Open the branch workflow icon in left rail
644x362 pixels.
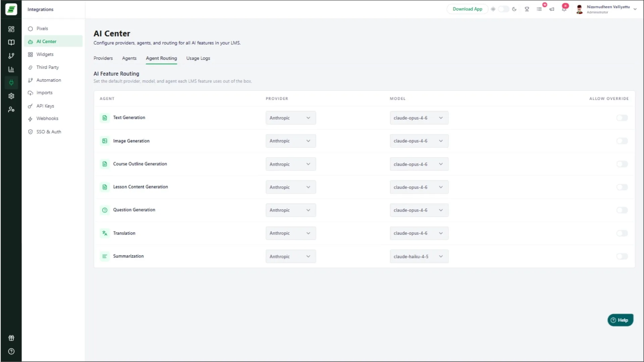click(11, 56)
